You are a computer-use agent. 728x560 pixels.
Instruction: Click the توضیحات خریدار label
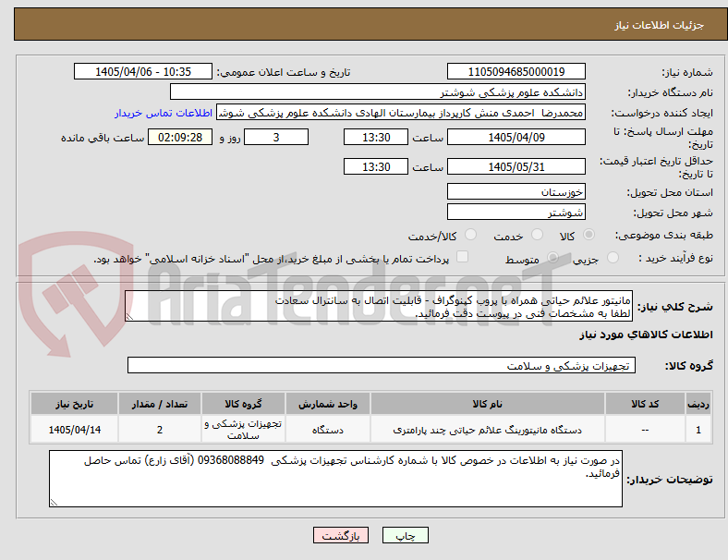point(670,480)
